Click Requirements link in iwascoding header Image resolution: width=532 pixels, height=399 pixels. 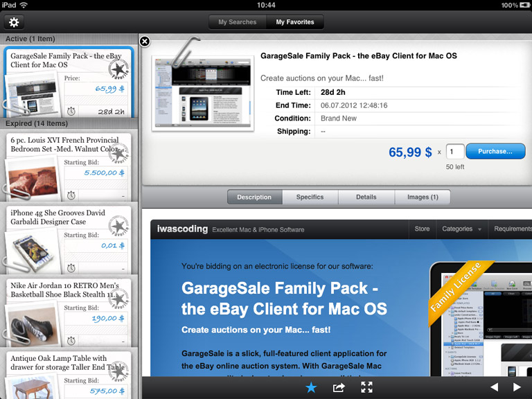coord(513,229)
